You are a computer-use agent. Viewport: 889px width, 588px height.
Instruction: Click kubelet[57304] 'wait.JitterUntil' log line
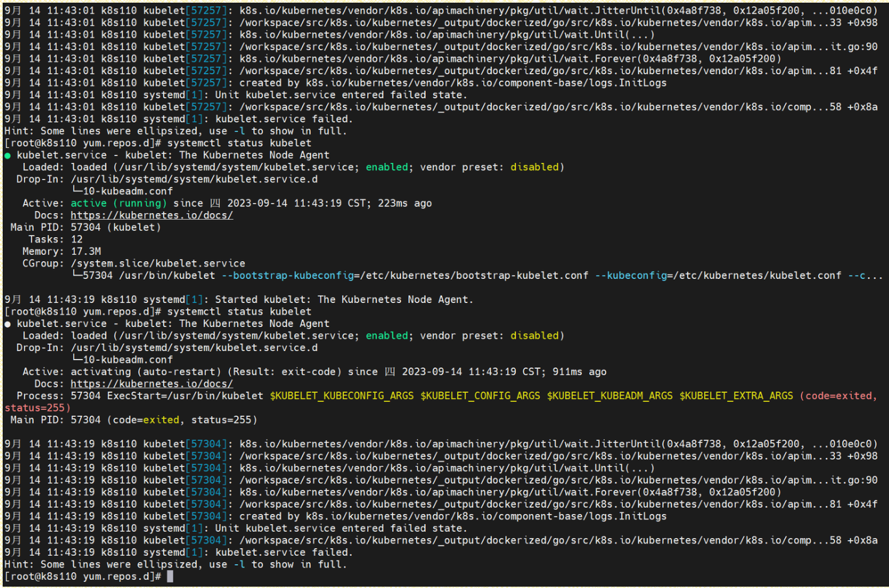(x=441, y=444)
